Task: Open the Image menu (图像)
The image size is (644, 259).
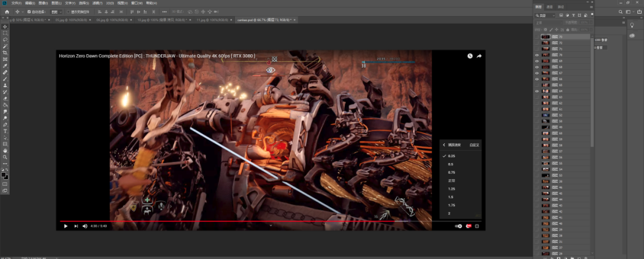Action: pyautogui.click(x=43, y=3)
